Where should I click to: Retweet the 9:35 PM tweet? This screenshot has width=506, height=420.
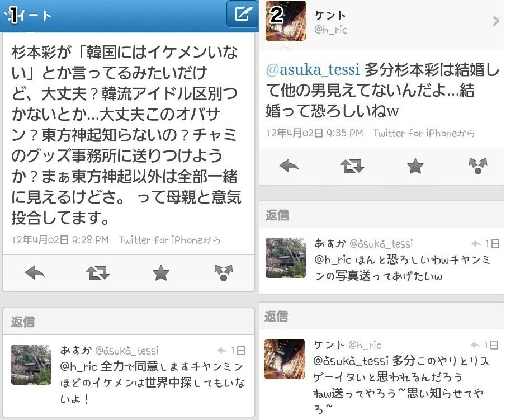tap(352, 166)
